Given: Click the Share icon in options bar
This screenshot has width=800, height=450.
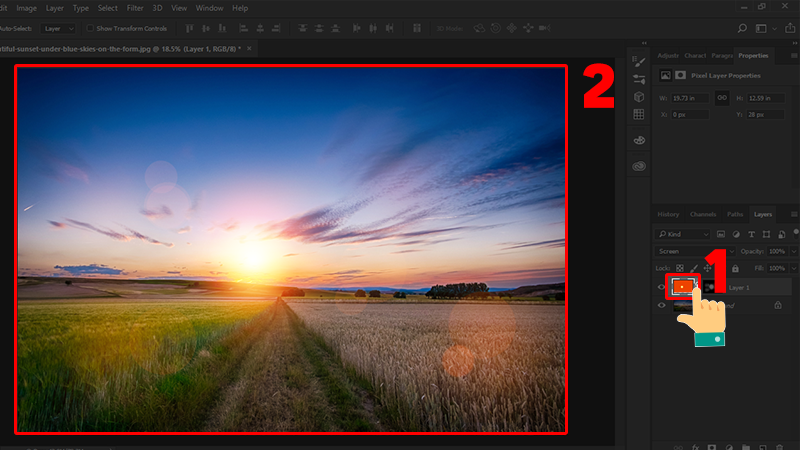Looking at the screenshot, I should point(790,29).
